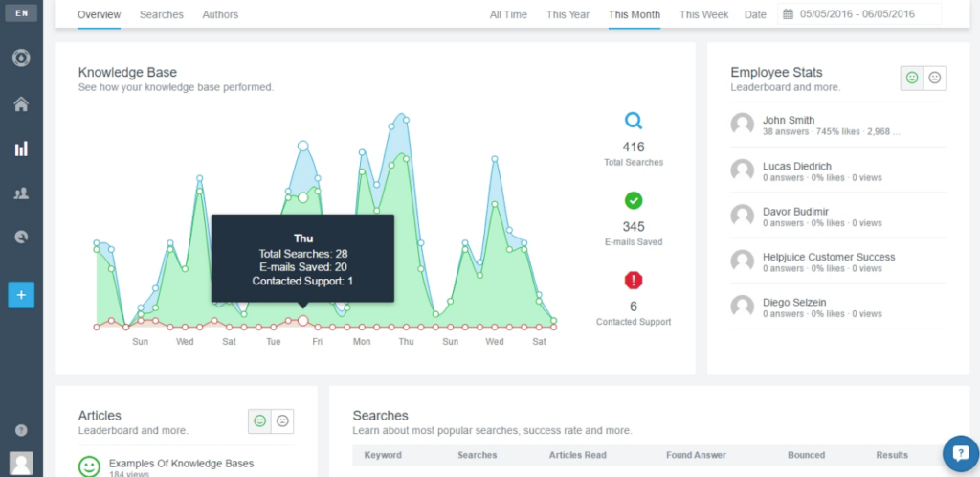
Task: Select the analytics bar chart sidebar icon
Action: point(21,148)
